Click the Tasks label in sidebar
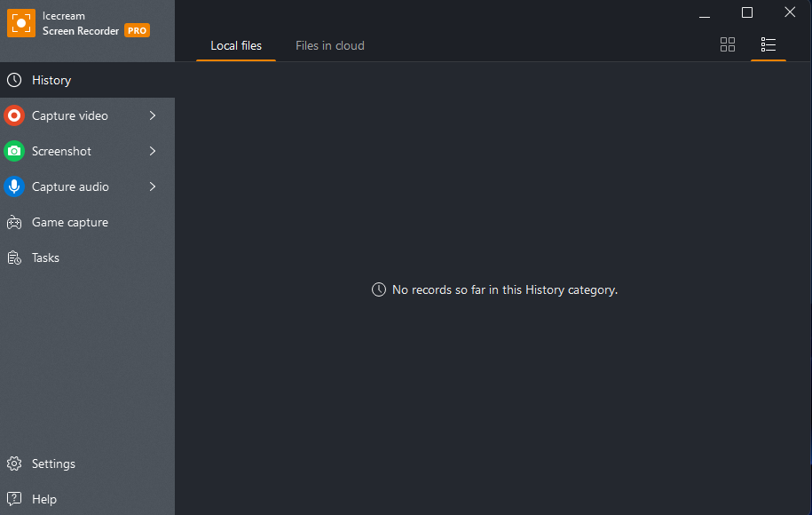 click(45, 257)
